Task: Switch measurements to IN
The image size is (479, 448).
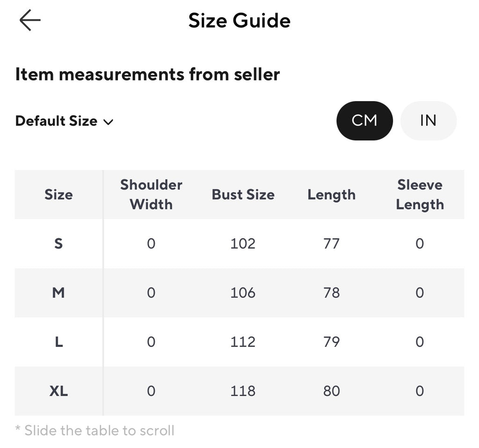Action: [428, 120]
